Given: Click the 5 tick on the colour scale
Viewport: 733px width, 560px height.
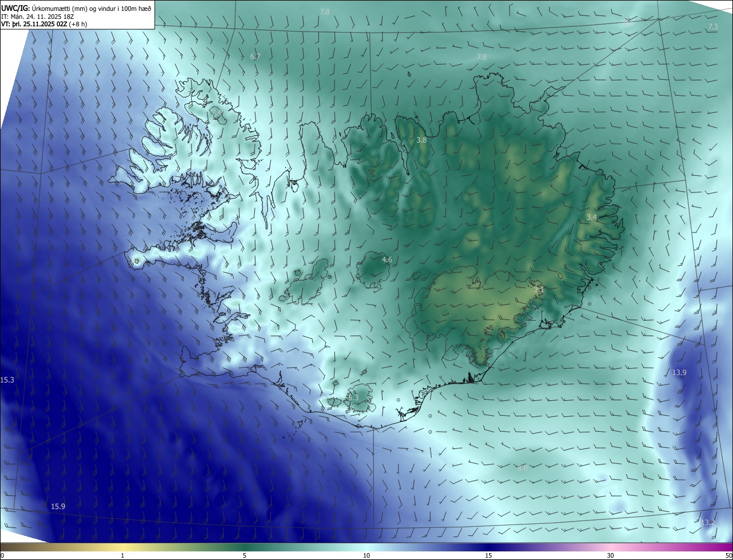Looking at the screenshot, I should tap(245, 555).
